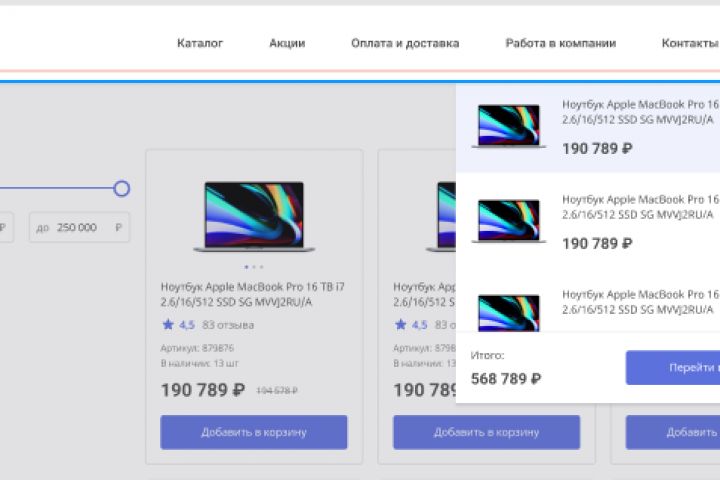This screenshot has height=480, width=720.
Task: Open Оплата и доставка section
Action: (x=405, y=43)
